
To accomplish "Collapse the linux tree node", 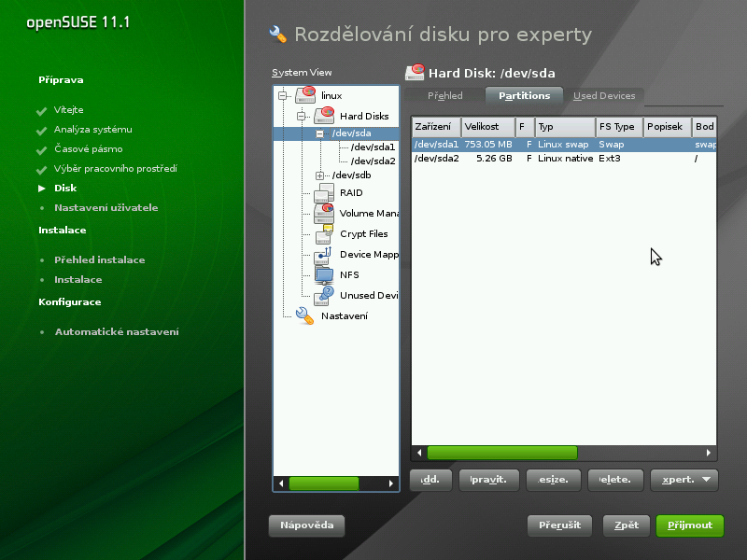I will pyautogui.click(x=283, y=95).
